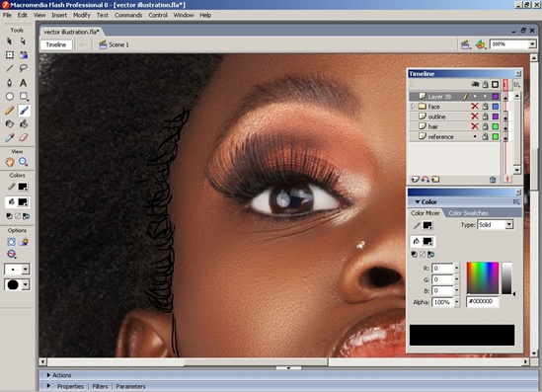This screenshot has height=392, width=542.
Task: Open the Alpha value dropdown arrow
Action: click(457, 302)
